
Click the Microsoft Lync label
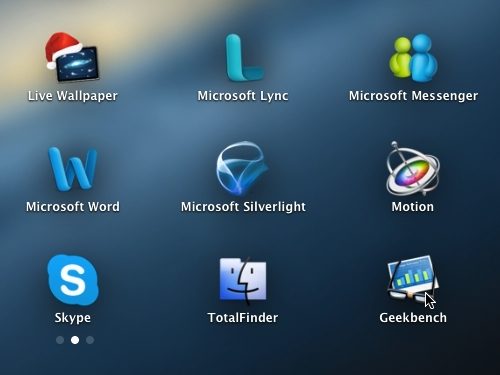pyautogui.click(x=243, y=96)
